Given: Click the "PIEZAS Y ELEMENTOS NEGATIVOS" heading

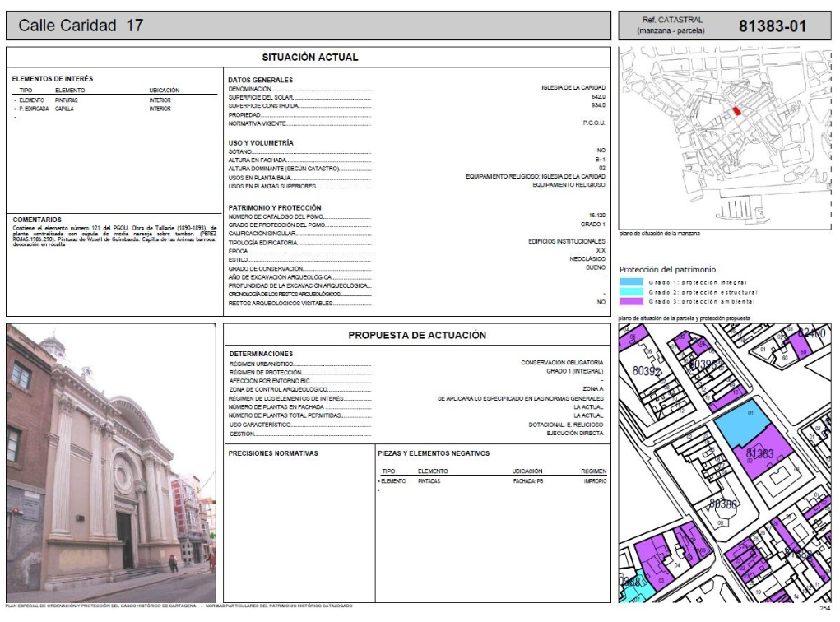Looking at the screenshot, I should (x=434, y=453).
